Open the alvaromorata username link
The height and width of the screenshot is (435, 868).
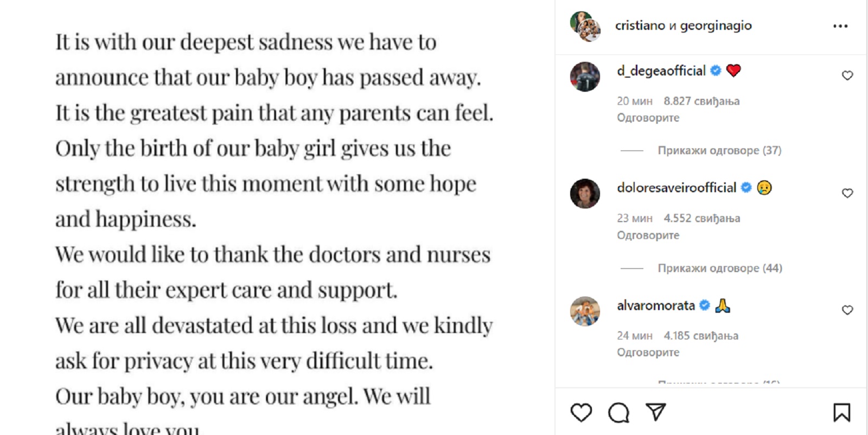coord(655,306)
